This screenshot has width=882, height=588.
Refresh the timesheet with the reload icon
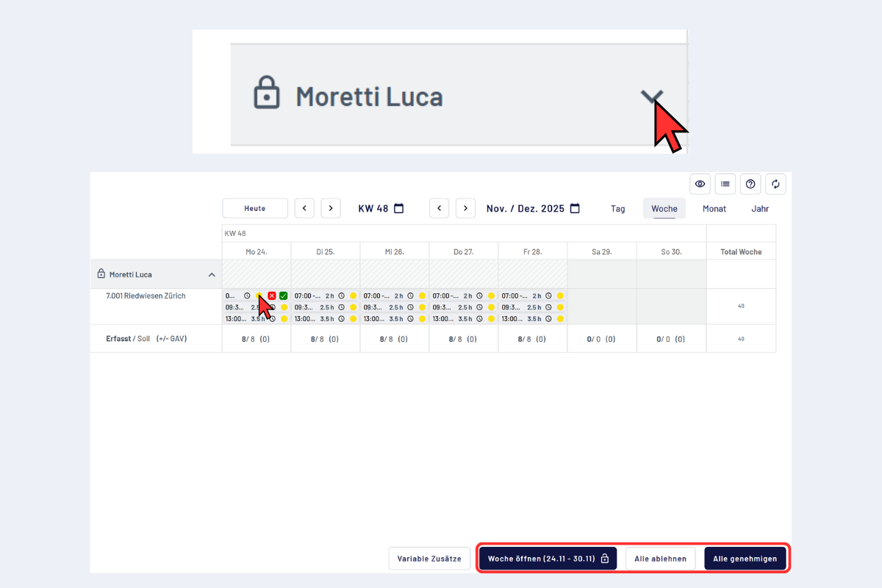click(x=775, y=184)
